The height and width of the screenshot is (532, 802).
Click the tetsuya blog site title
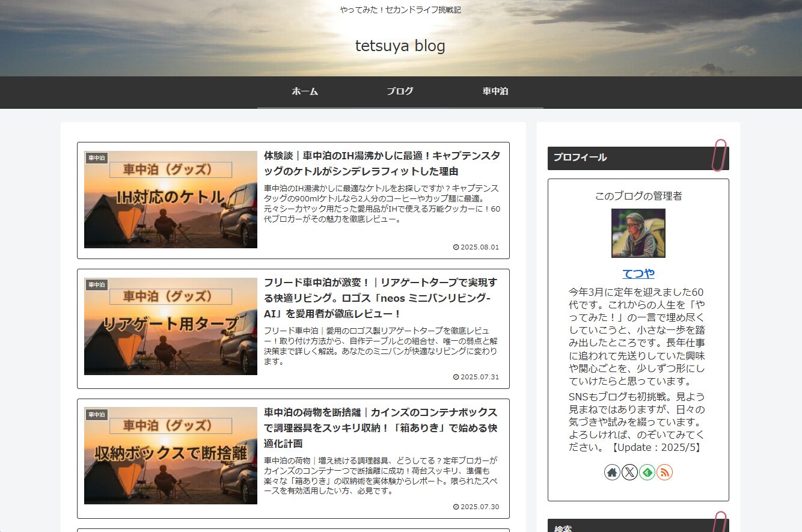(400, 46)
